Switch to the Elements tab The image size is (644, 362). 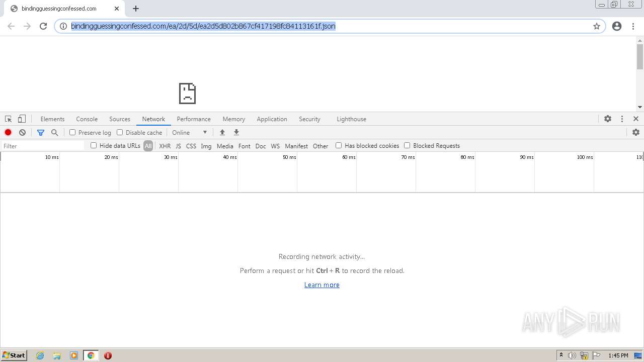tap(52, 119)
